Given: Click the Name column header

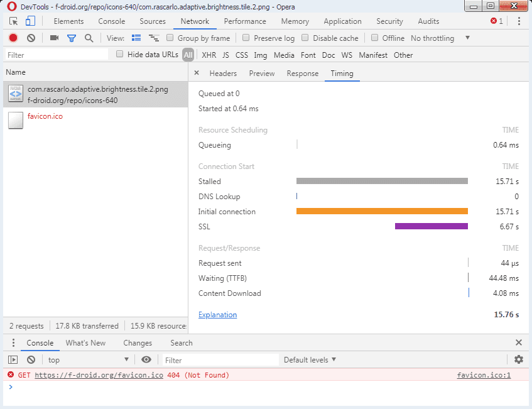Looking at the screenshot, I should [95, 72].
